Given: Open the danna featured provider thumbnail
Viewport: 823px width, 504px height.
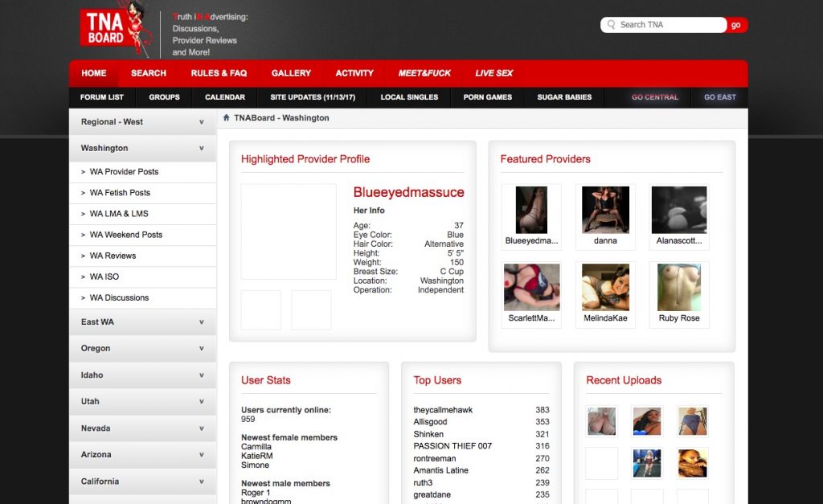Looking at the screenshot, I should [605, 210].
